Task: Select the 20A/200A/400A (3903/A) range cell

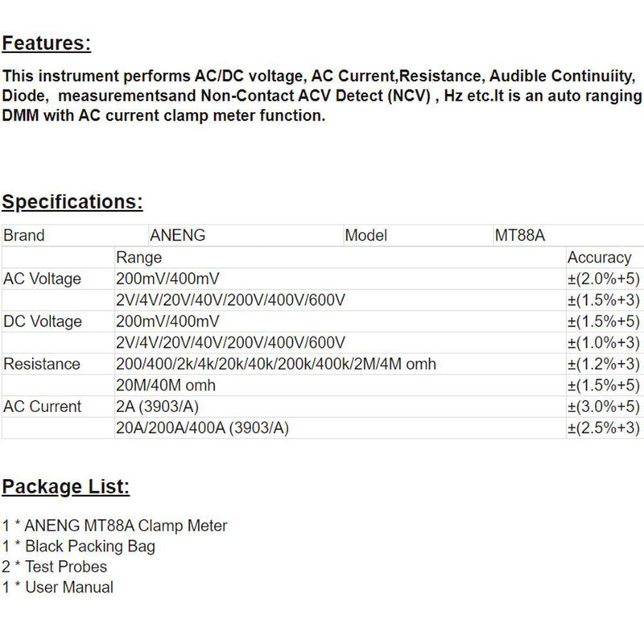Action: click(203, 428)
